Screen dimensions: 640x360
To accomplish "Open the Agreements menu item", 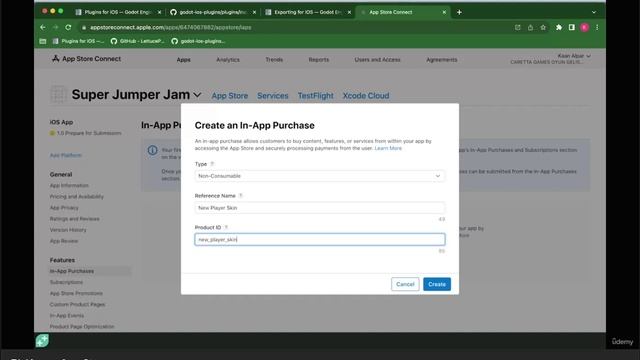I will coord(442,60).
